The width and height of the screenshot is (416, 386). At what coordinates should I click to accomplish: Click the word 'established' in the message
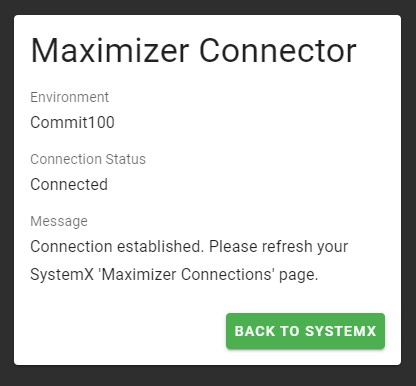pos(160,246)
